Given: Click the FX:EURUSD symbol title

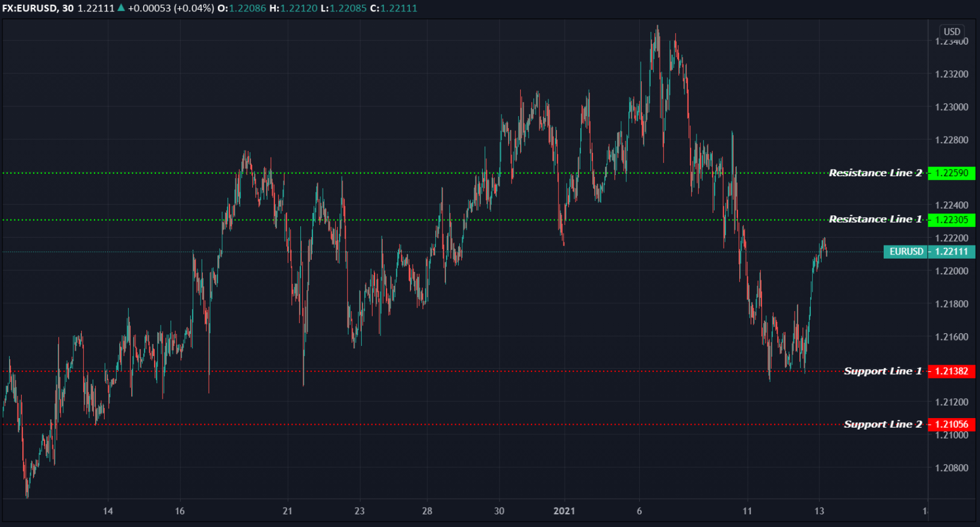Looking at the screenshot, I should pos(29,8).
